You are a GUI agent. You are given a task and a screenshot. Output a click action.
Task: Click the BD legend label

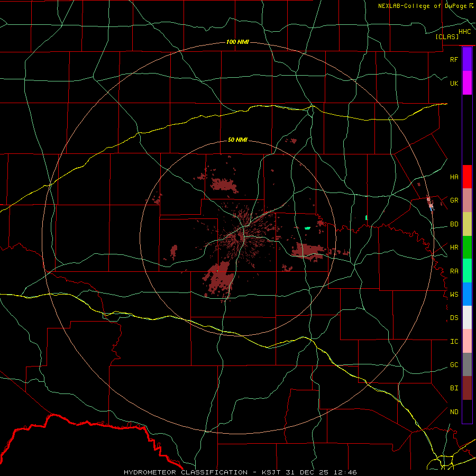[454, 224]
